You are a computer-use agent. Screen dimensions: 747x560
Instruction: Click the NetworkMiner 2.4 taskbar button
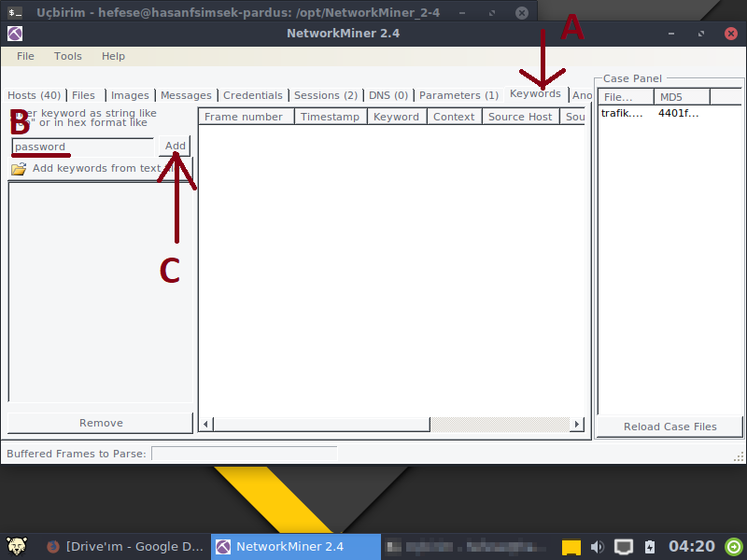coord(296,547)
